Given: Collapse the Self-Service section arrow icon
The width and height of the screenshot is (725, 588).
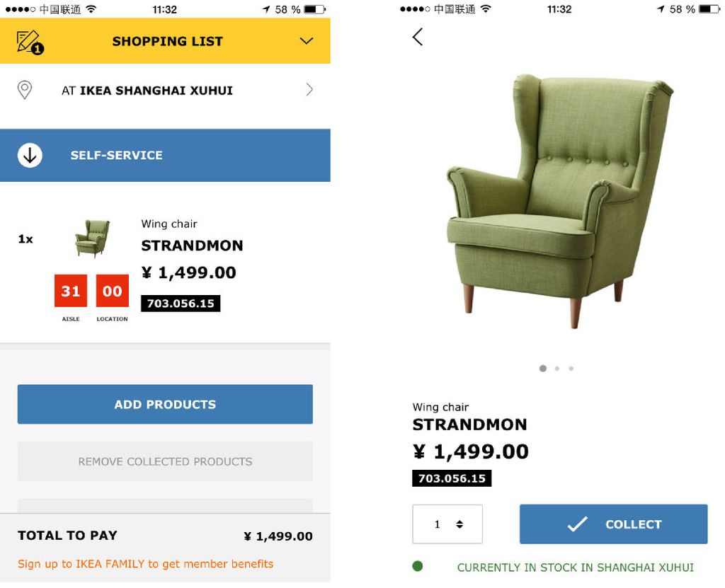Looking at the screenshot, I should pyautogui.click(x=30, y=156).
